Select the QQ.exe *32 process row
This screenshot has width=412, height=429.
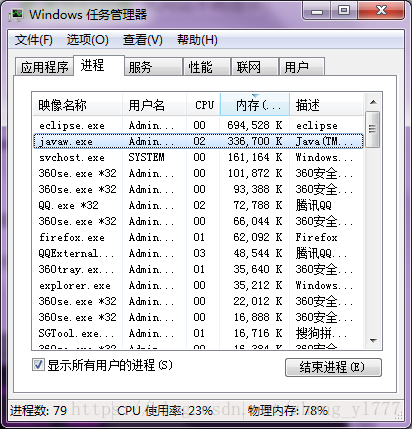(198, 205)
